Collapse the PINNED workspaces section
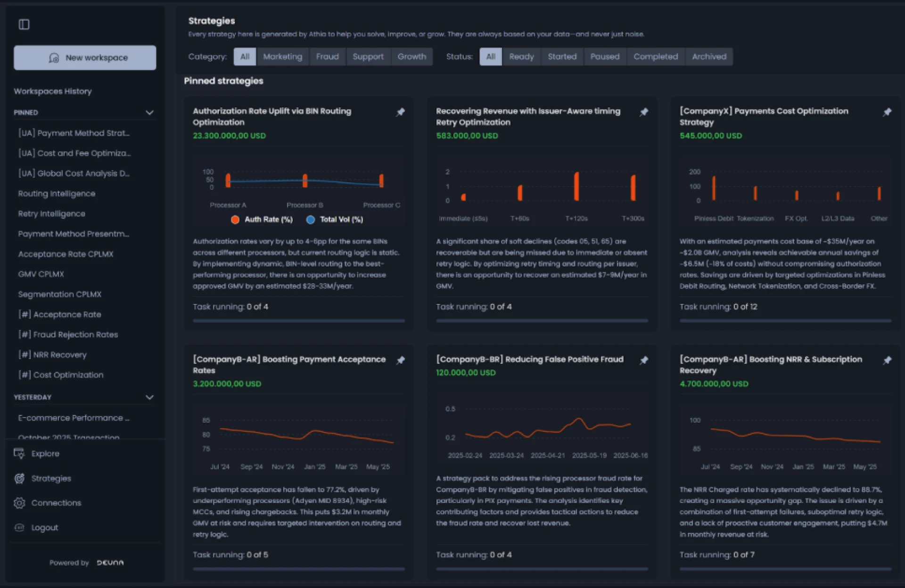Screen dimensions: 905x588 (x=149, y=113)
